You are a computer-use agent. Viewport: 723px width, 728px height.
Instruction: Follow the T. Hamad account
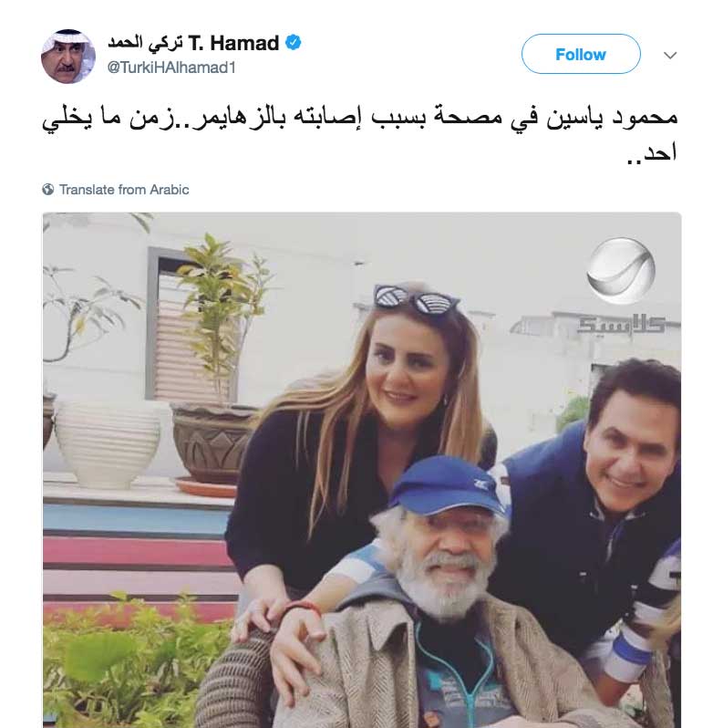(581, 55)
